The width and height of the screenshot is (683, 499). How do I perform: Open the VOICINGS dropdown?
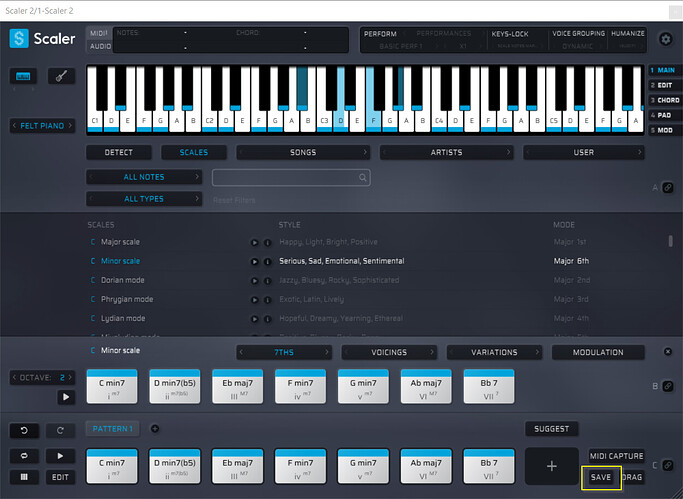coord(389,353)
